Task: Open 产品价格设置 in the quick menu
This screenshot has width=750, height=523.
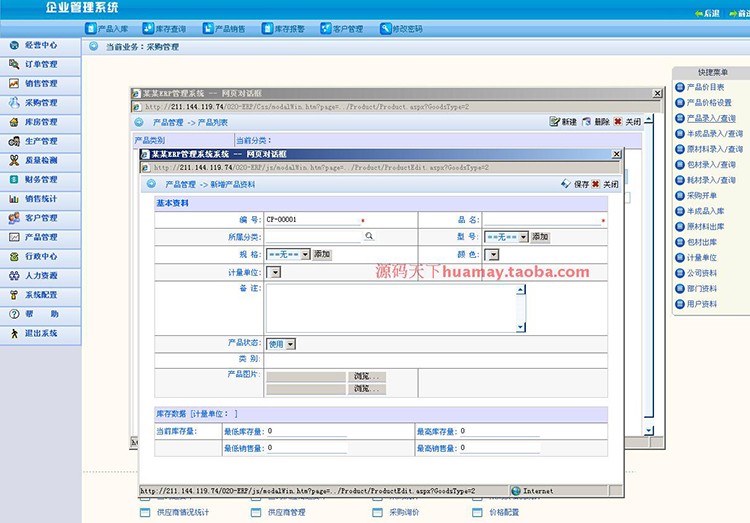Action: 704,103
